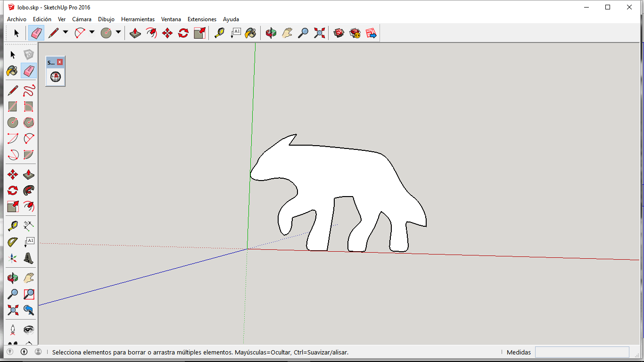Image resolution: width=644 pixels, height=362 pixels.
Task: Click into the Medidas input box
Action: coord(582,352)
